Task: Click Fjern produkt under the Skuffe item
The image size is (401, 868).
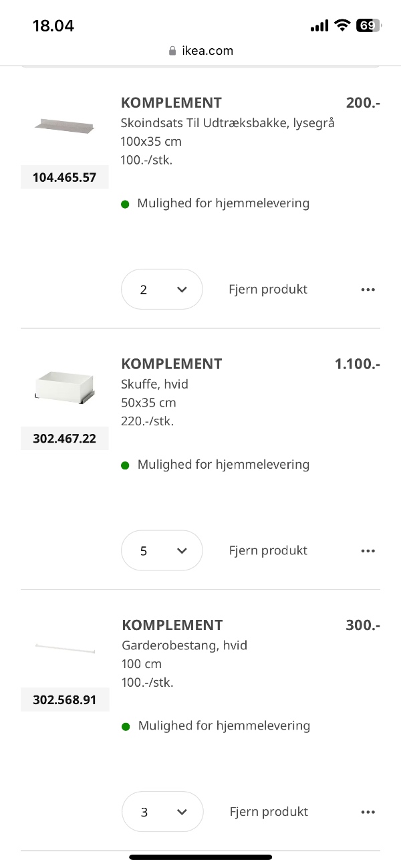Action: (x=267, y=550)
